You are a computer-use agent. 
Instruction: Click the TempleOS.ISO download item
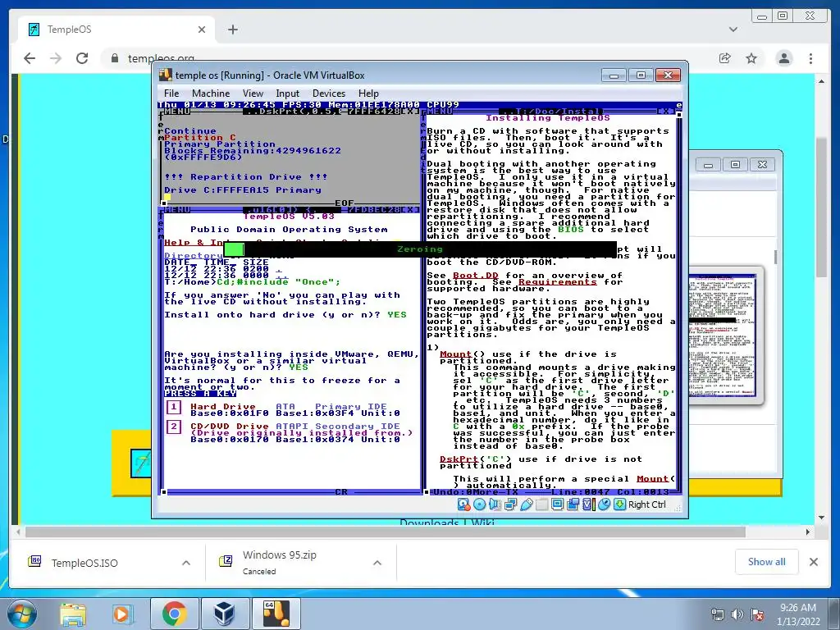click(84, 563)
